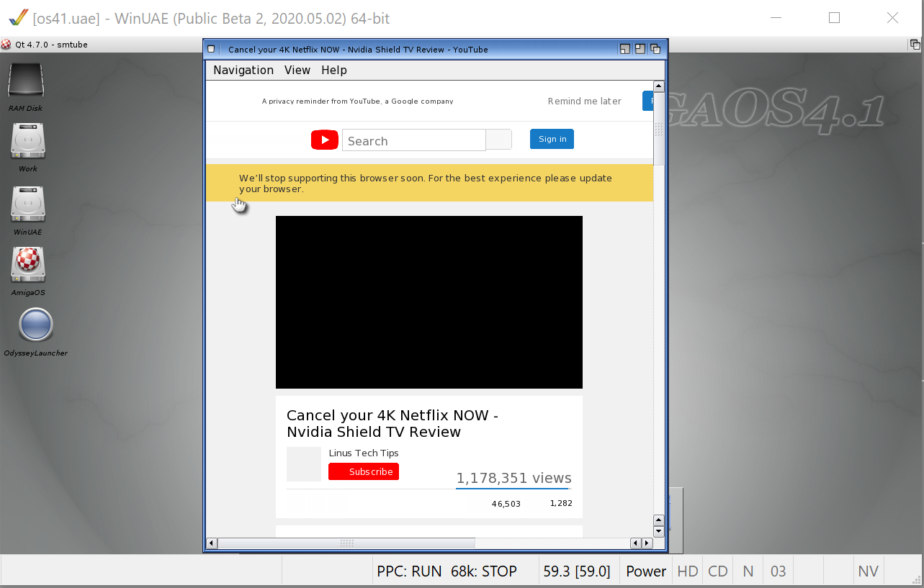Open the RAM Disk desktop icon
Screen dimensions: 924x588
pyautogui.click(x=26, y=81)
